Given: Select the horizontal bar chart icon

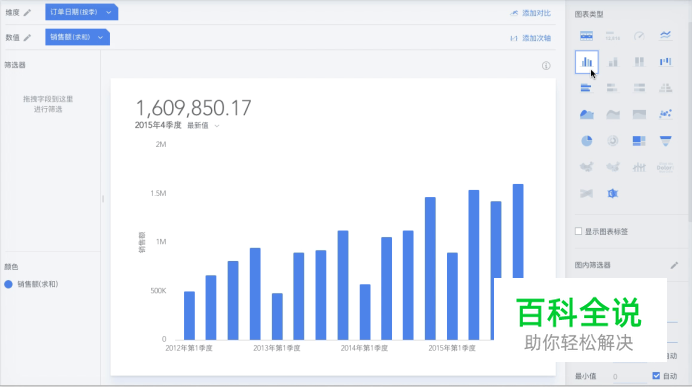Looking at the screenshot, I should (586, 88).
